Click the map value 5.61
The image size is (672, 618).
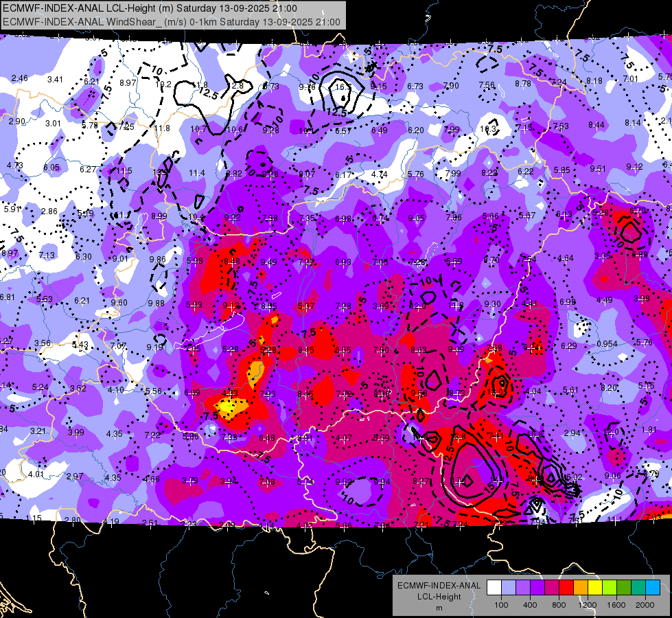[x=570, y=389]
